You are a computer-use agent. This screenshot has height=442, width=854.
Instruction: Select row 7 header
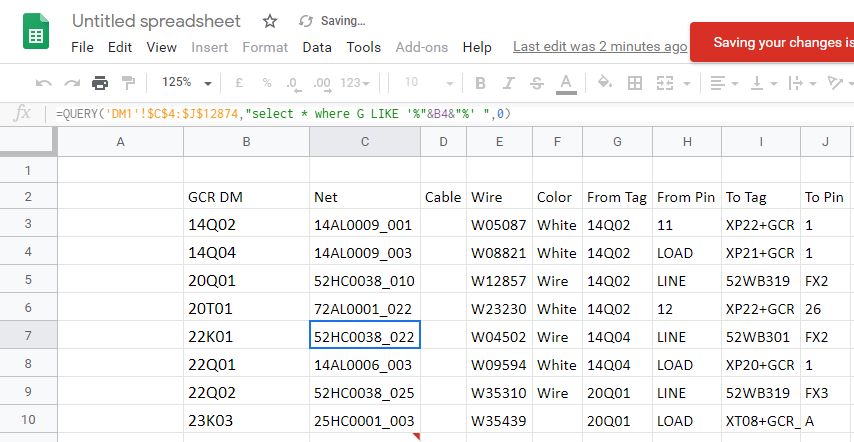coord(28,335)
